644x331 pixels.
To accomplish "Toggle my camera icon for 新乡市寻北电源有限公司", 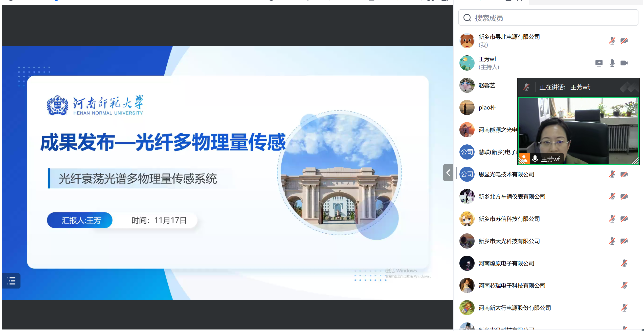I will coord(624,41).
